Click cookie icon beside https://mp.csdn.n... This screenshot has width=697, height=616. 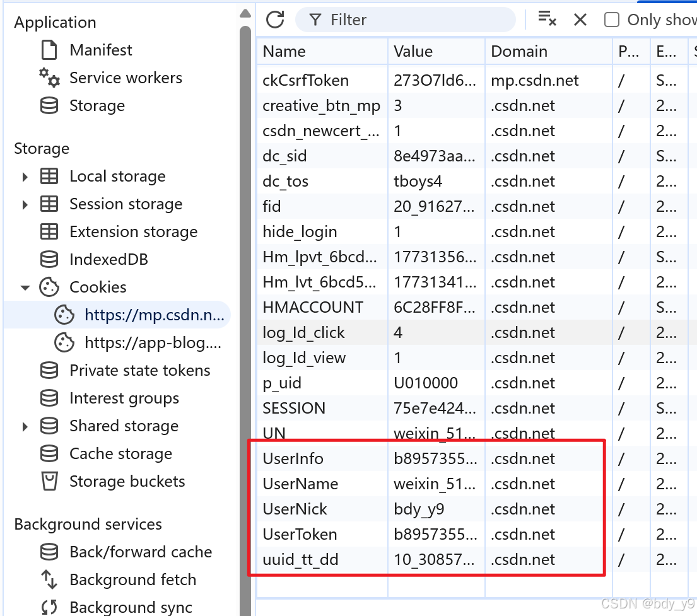(x=64, y=315)
